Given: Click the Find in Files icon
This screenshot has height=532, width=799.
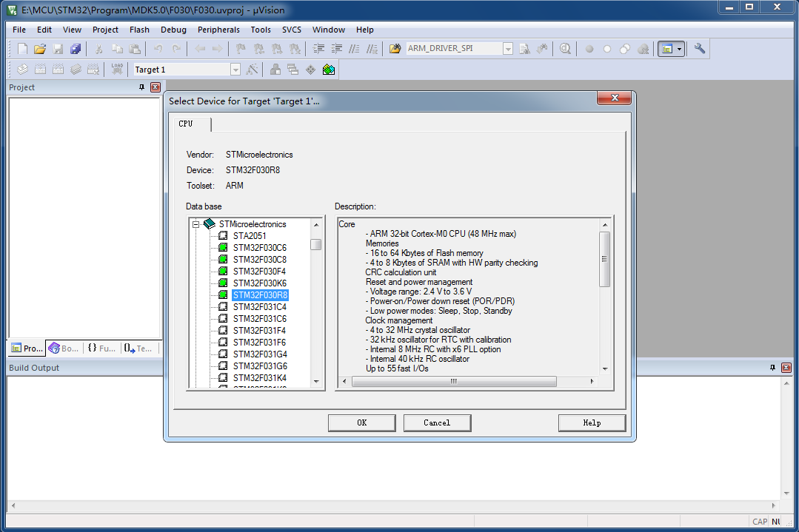Looking at the screenshot, I should pos(395,49).
